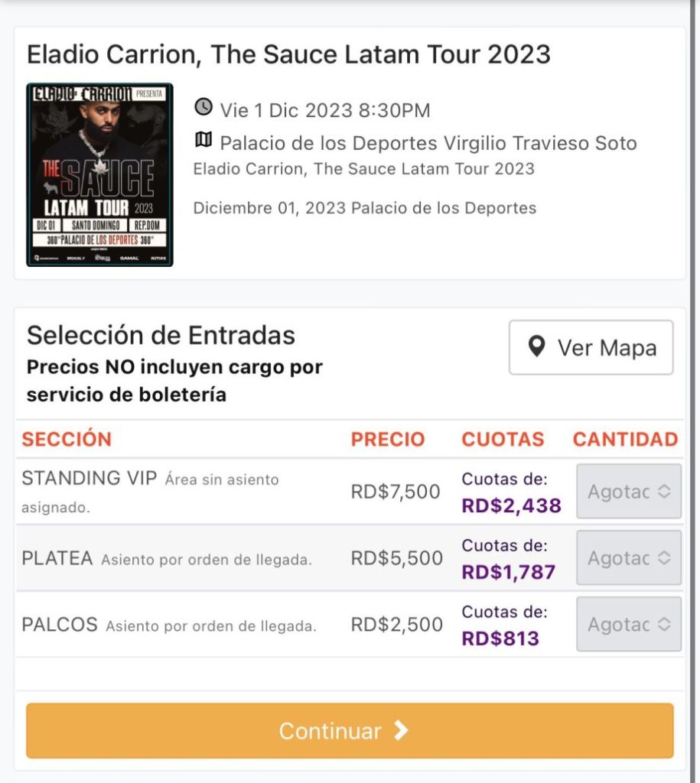The height and width of the screenshot is (783, 700).
Task: Click the location pin icon in Ver Mapa
Action: (x=536, y=346)
